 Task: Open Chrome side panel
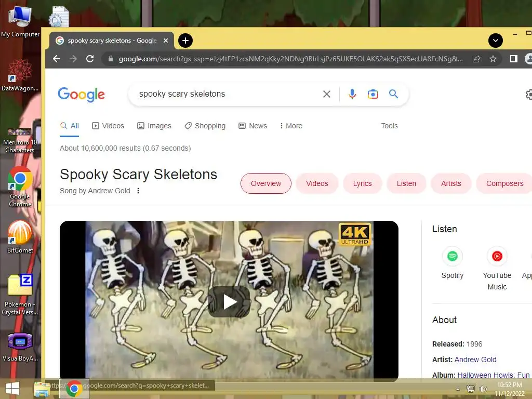pos(514,59)
